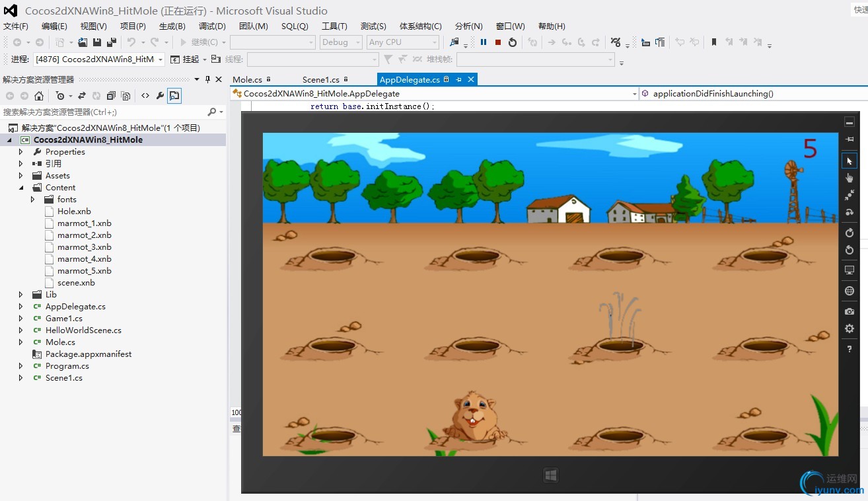This screenshot has width=868, height=501.
Task: Toggle pinch zoom touch mode in simulator
Action: click(850, 196)
